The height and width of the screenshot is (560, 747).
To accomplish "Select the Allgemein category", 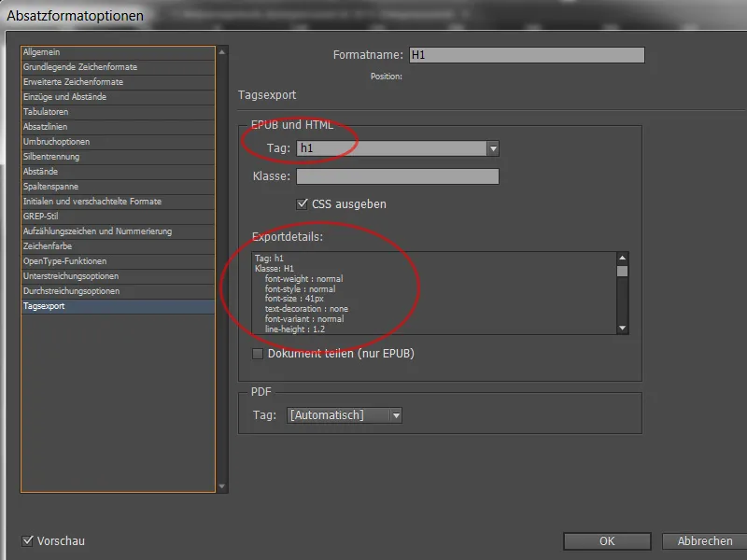I will click(x=119, y=52).
